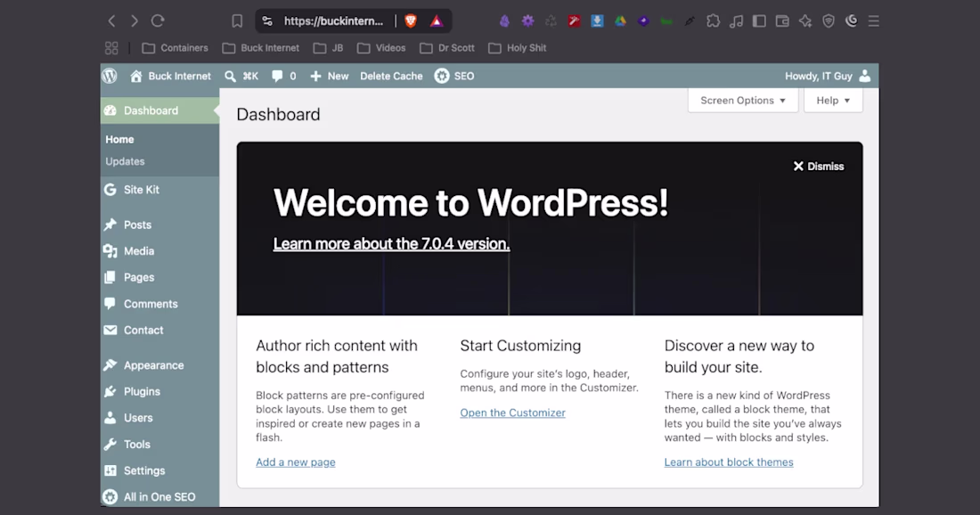
Task: Open the JB bookmark folder
Action: pos(328,48)
